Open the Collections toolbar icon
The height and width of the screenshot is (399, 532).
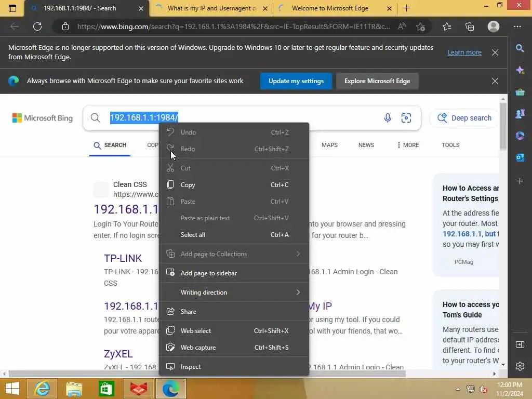pyautogui.click(x=470, y=26)
